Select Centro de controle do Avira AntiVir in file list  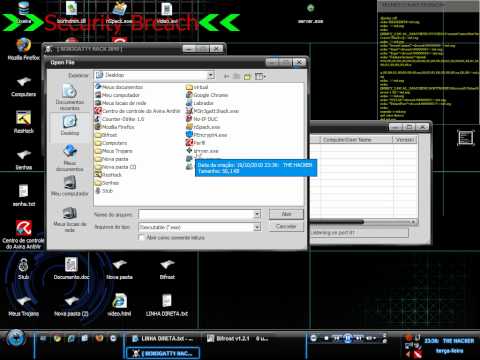[138, 111]
